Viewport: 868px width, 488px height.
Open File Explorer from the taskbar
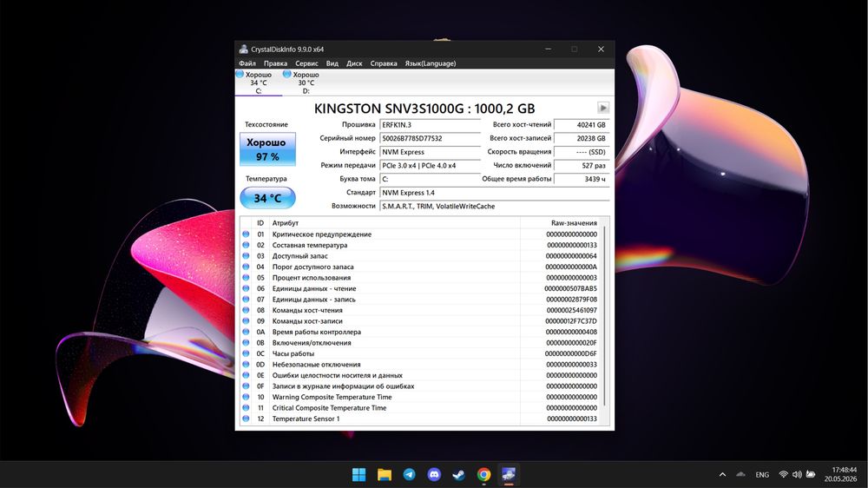385,475
